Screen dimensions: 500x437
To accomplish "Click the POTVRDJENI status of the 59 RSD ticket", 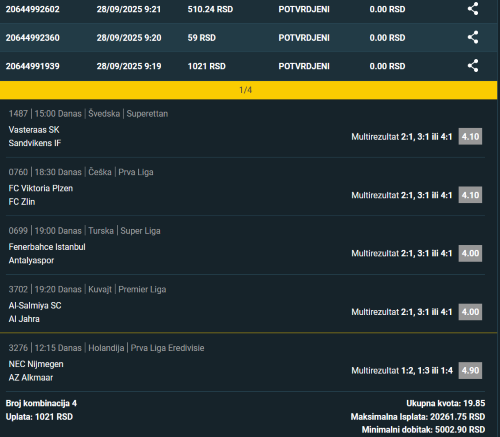I will coord(304,38).
